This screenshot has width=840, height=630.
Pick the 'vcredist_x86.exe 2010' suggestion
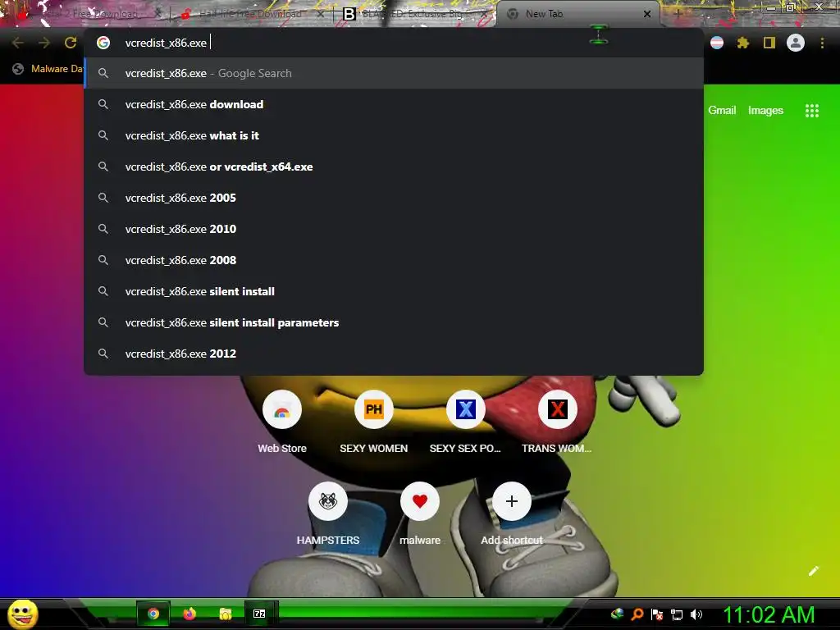pos(394,229)
